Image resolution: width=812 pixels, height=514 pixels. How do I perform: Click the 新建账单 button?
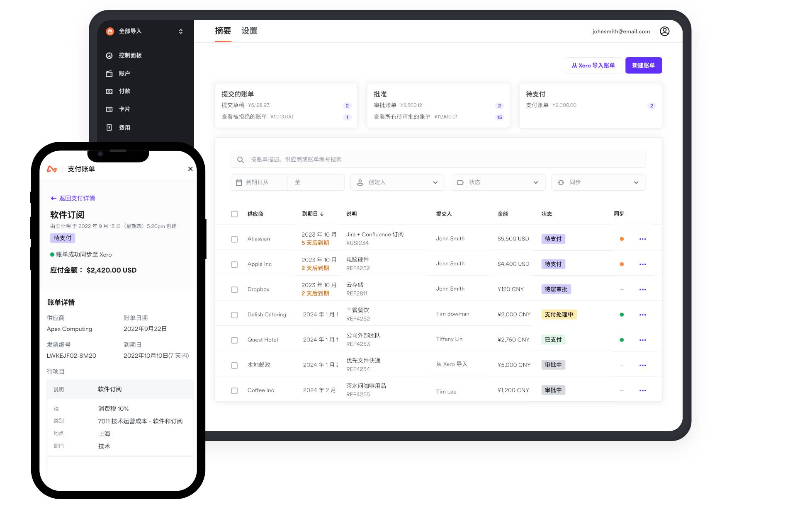[643, 65]
